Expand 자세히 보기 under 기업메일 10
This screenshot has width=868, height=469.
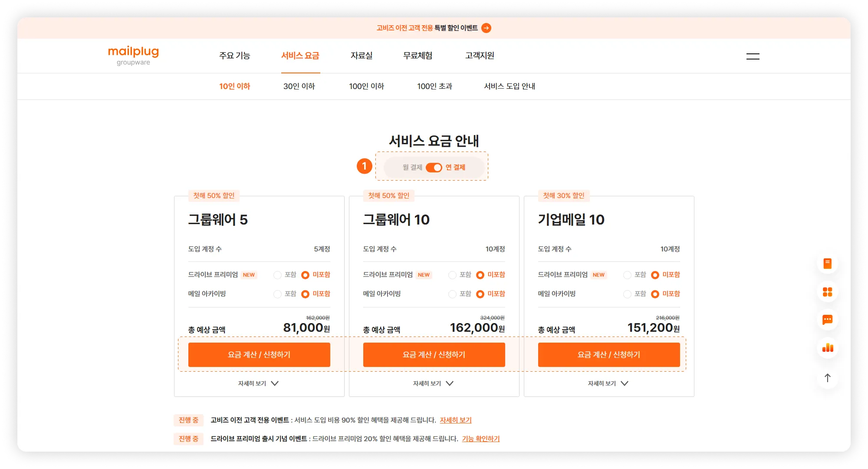point(608,383)
